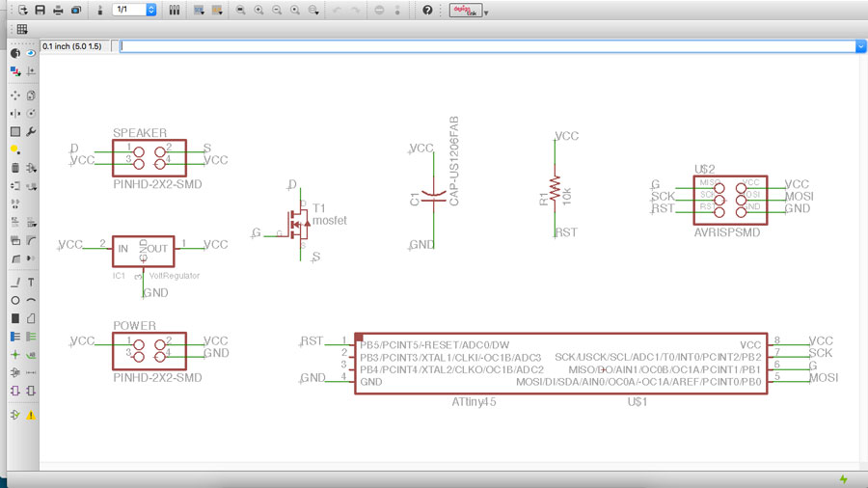Select the Rotate tool
The width and height of the screenshot is (868, 488).
coord(31,114)
